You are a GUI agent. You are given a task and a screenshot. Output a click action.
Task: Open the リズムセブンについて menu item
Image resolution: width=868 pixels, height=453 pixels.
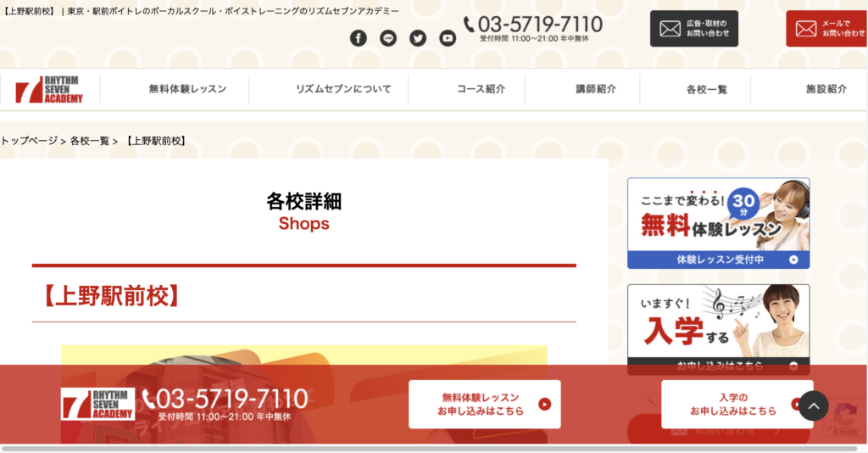point(343,89)
